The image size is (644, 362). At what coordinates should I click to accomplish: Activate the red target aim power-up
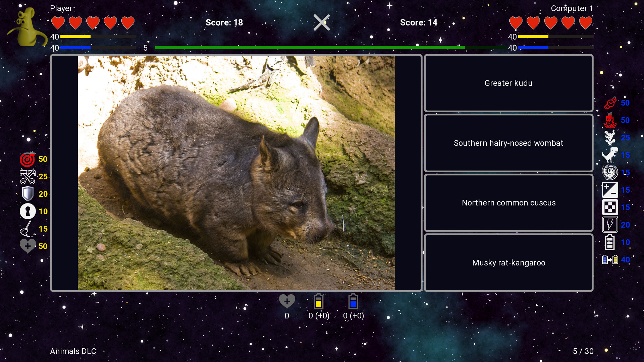coord(28,159)
